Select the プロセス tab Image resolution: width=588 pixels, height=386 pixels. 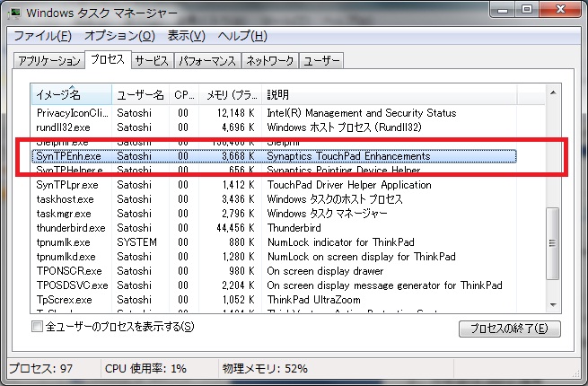(x=108, y=59)
